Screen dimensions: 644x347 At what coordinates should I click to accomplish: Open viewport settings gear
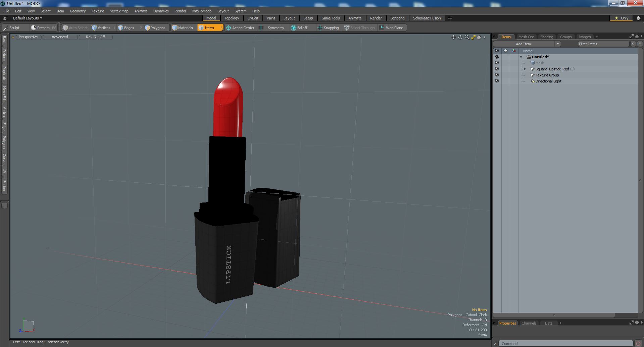479,37
